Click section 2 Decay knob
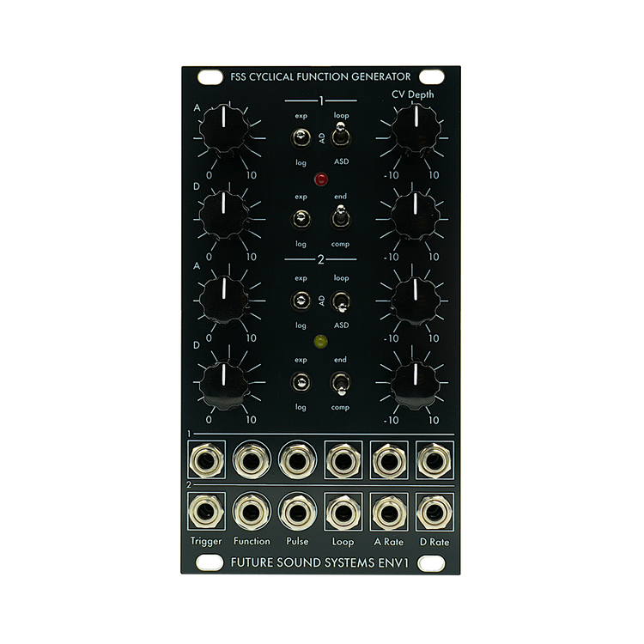The image size is (644, 644). click(x=224, y=385)
